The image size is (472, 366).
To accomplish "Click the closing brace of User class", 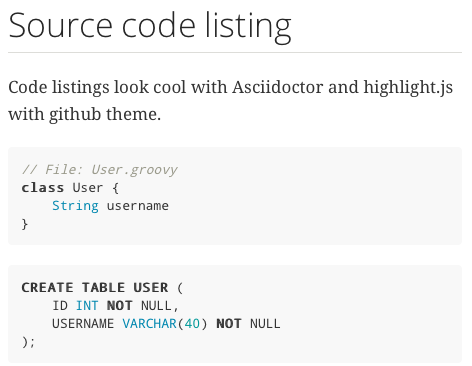I will pyautogui.click(x=25, y=224).
